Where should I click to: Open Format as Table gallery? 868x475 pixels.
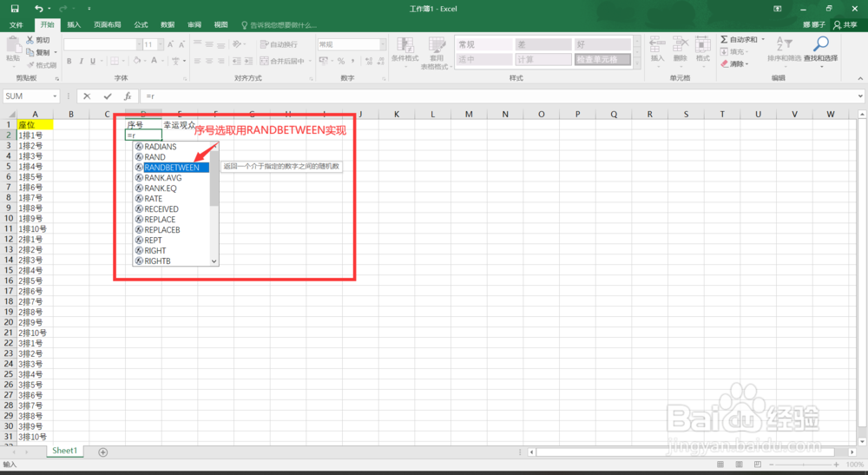[x=437, y=53]
